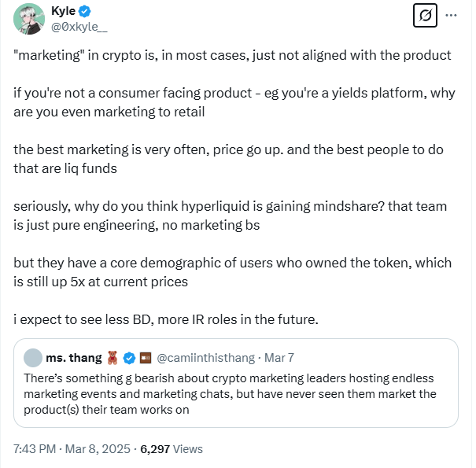
Task: Open Kyle's profile avatar
Action: click(29, 19)
